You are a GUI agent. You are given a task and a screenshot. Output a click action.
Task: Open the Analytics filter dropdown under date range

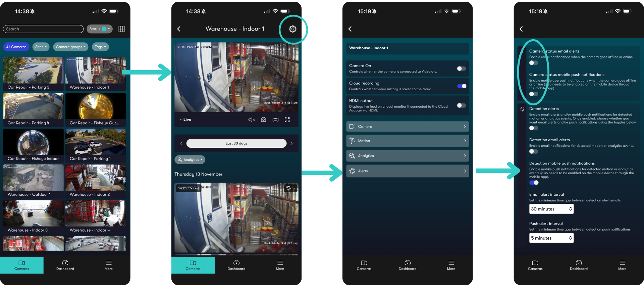pos(190,160)
